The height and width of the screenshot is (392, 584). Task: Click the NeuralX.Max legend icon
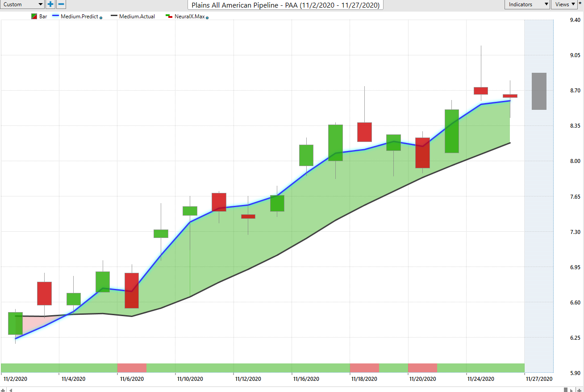click(169, 17)
